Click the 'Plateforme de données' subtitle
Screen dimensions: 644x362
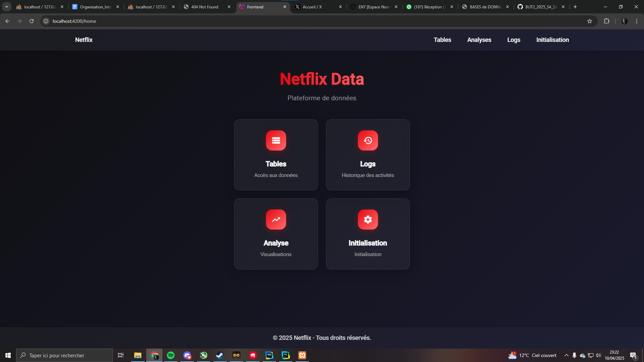coord(322,98)
